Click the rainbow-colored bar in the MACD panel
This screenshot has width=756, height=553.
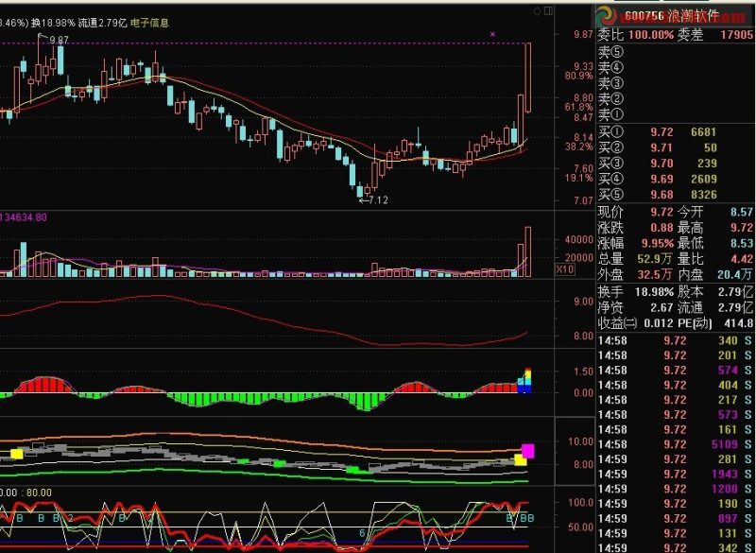[x=527, y=381]
